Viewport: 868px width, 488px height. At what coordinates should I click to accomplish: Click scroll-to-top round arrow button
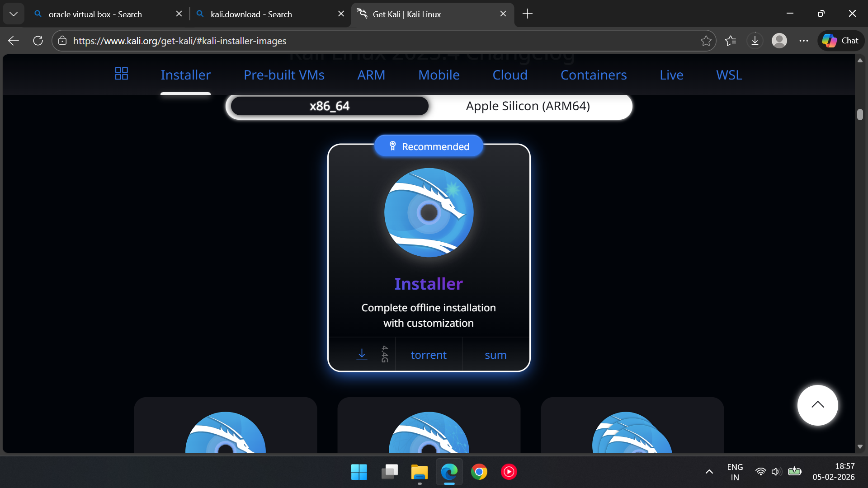point(817,405)
